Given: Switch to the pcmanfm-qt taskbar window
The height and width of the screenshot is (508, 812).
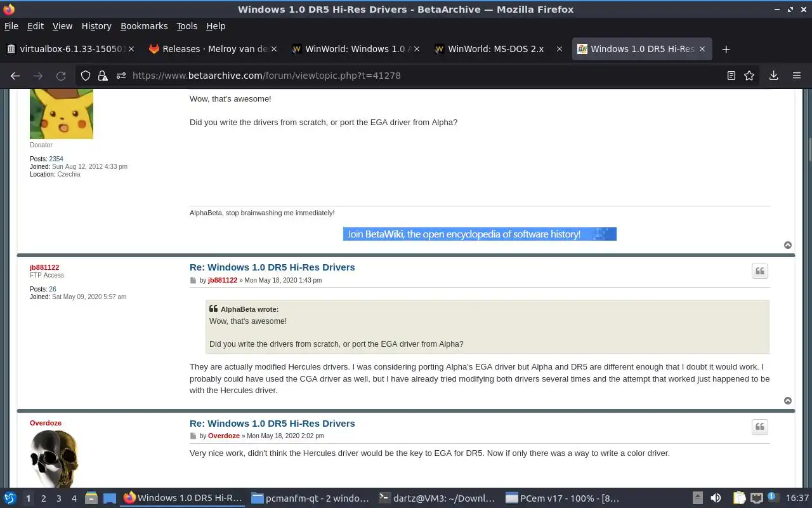Looking at the screenshot, I should click(310, 498).
